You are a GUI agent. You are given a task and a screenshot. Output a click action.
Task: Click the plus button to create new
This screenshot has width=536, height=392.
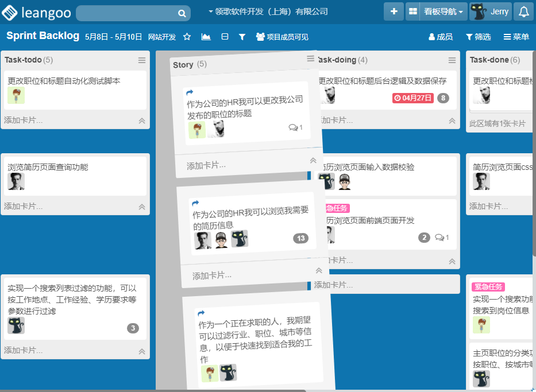coord(394,11)
